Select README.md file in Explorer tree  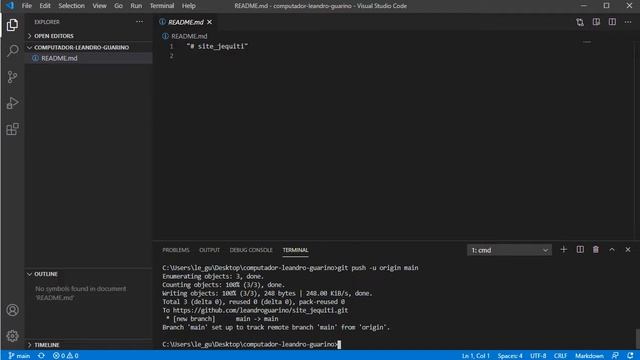pos(89,58)
